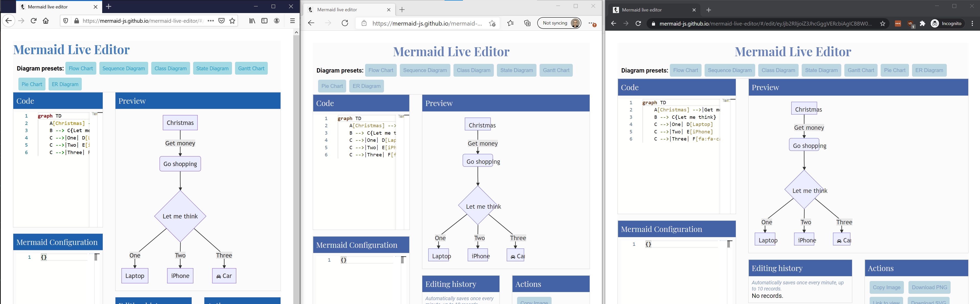
Task: Click the uBlock Origin extension icon
Action: 910,23
